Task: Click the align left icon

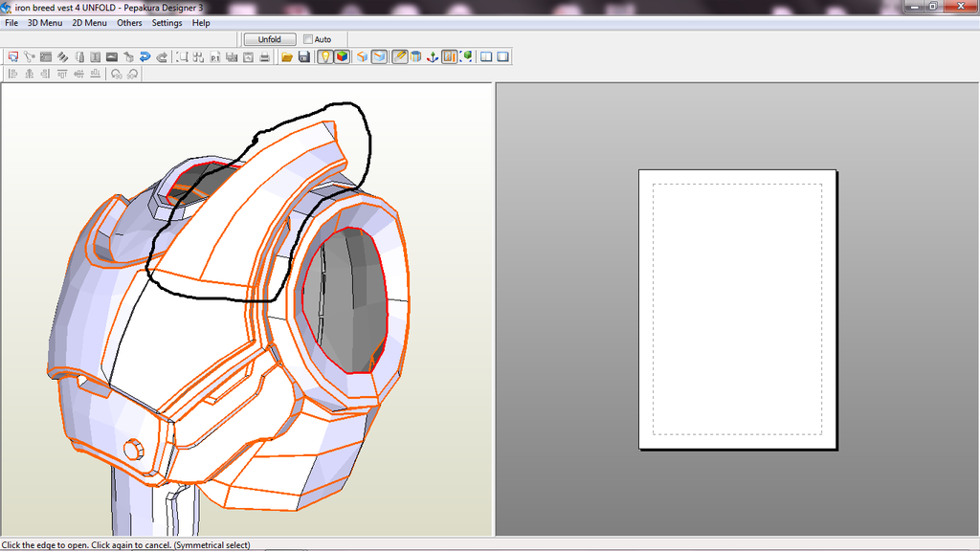Action: [12, 74]
